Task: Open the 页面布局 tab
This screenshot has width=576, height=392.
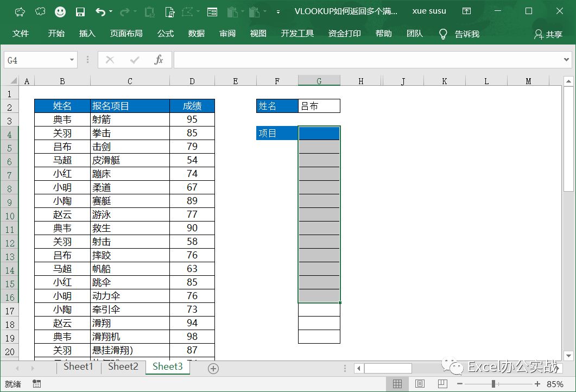Action: click(x=126, y=34)
